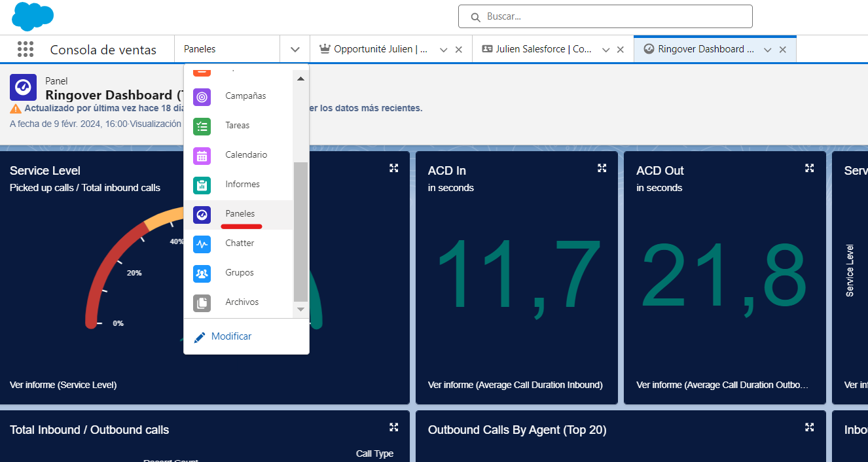Click the Archivos files icon
This screenshot has width=868, height=462.
click(x=202, y=302)
